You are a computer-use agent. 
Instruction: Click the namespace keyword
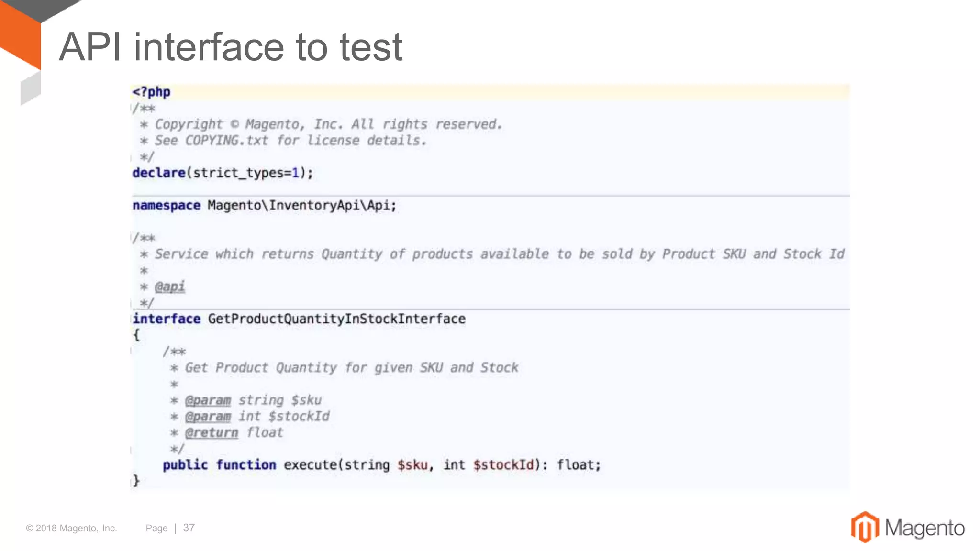tap(166, 206)
